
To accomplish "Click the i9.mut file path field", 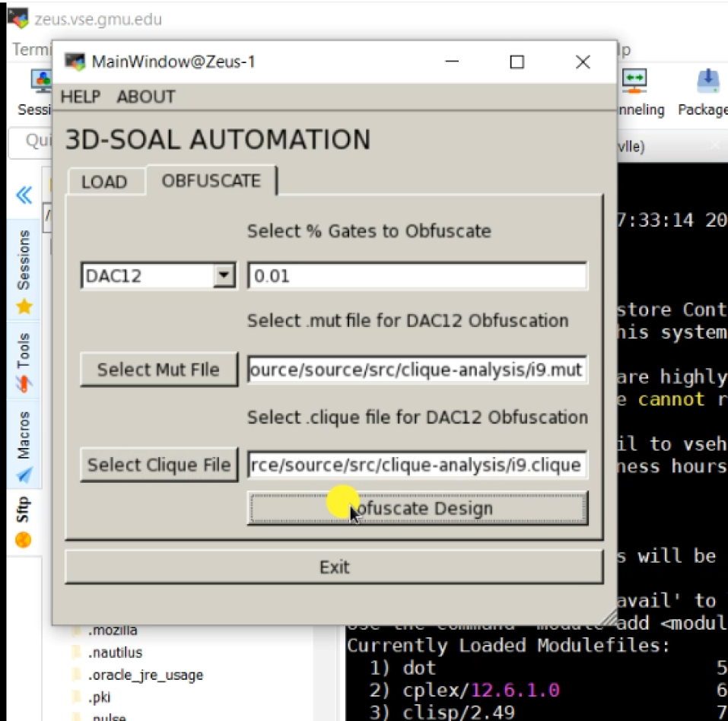I will click(x=417, y=370).
